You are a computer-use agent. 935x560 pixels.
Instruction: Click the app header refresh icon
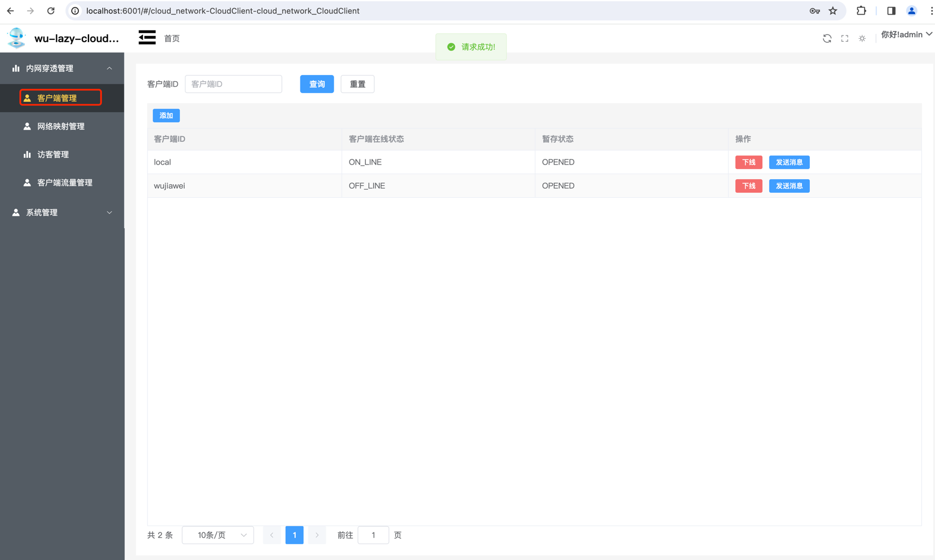point(827,38)
